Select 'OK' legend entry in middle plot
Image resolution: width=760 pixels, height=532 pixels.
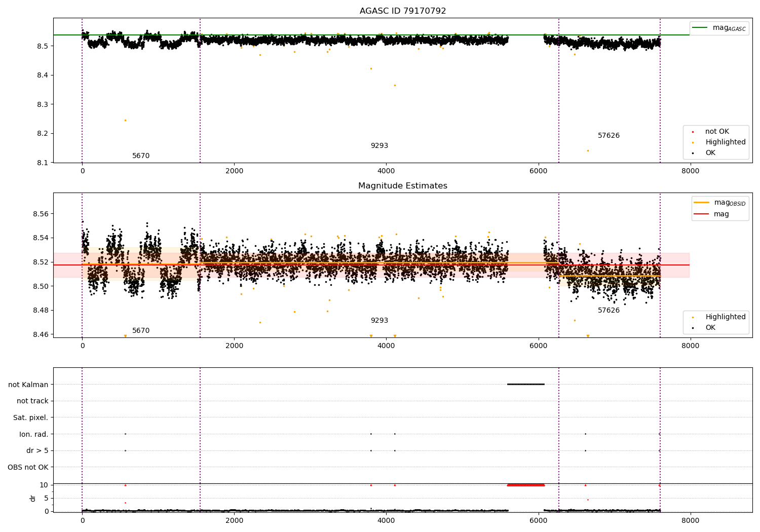(x=710, y=328)
